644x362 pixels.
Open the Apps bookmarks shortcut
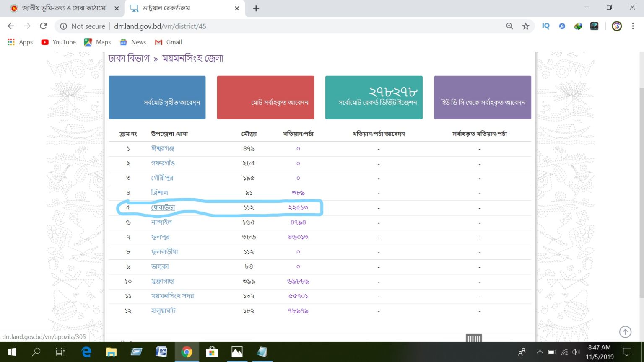point(20,42)
